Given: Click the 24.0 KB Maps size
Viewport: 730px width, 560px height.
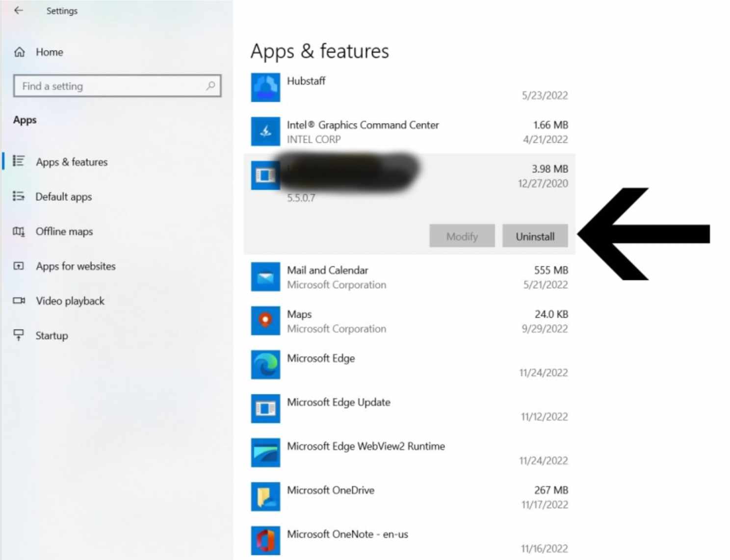Looking at the screenshot, I should [551, 314].
